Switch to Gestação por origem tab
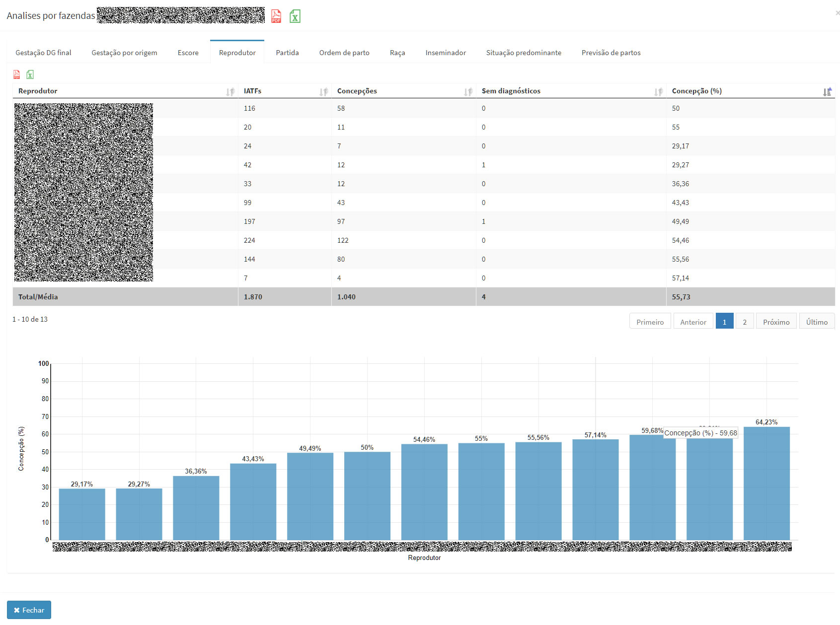This screenshot has height=625, width=840. 124,53
